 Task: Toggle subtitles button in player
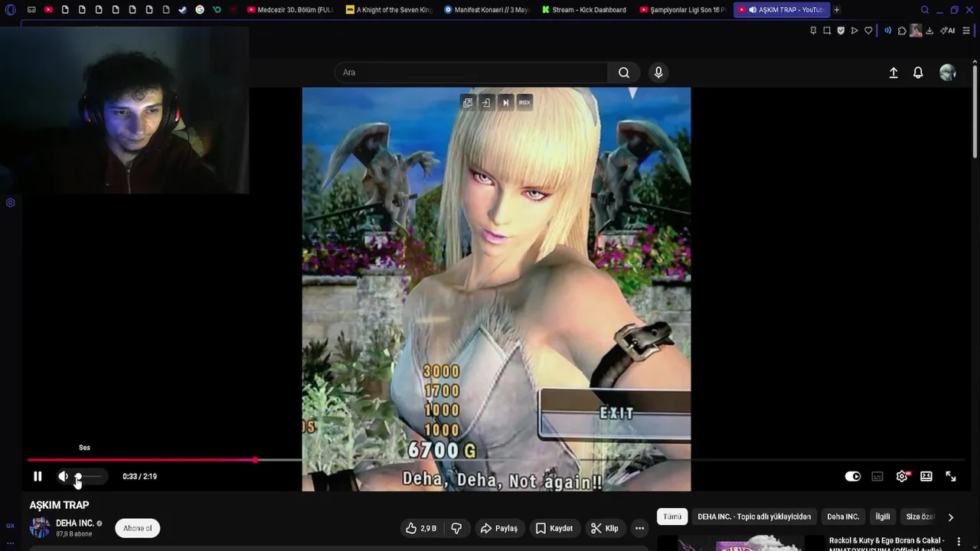click(877, 476)
